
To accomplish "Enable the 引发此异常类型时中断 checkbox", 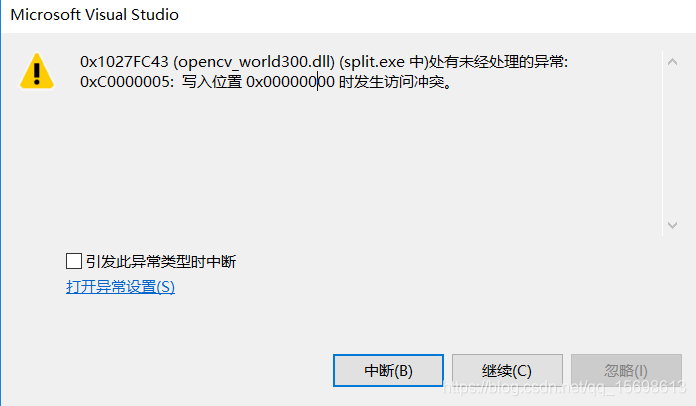I will tap(74, 261).
